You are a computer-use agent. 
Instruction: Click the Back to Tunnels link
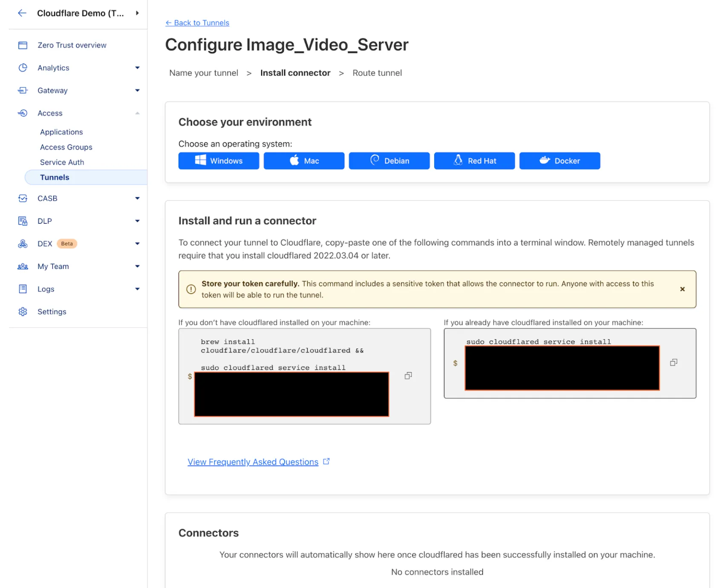[x=197, y=23]
